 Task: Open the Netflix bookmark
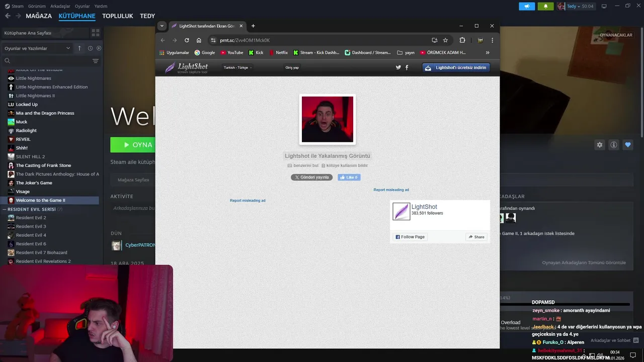[278, 52]
